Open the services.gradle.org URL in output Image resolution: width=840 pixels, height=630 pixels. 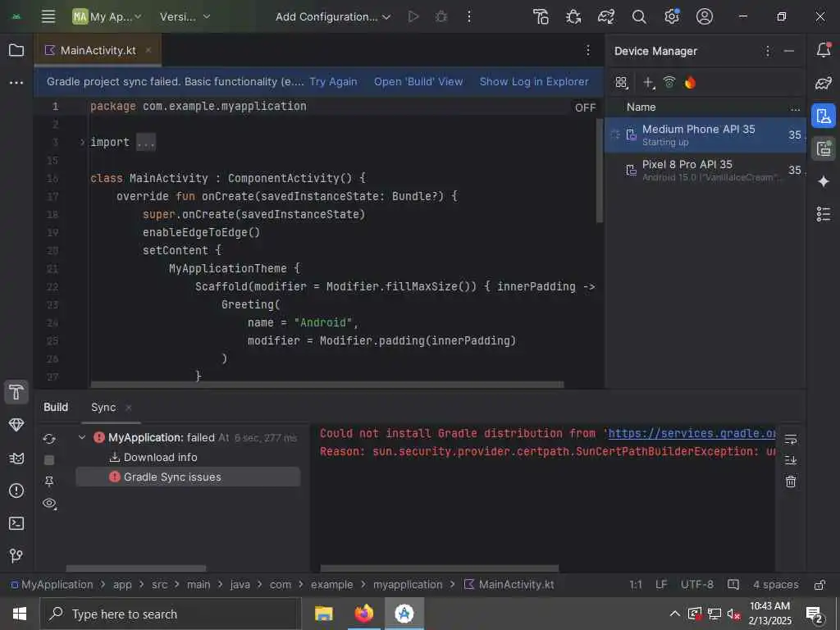pyautogui.click(x=692, y=433)
